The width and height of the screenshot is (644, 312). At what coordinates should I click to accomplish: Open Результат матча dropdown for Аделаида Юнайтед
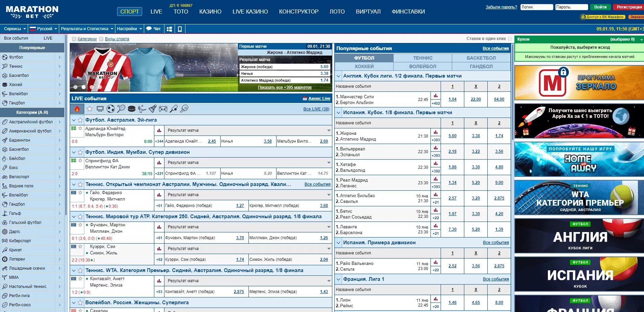[x=248, y=130]
